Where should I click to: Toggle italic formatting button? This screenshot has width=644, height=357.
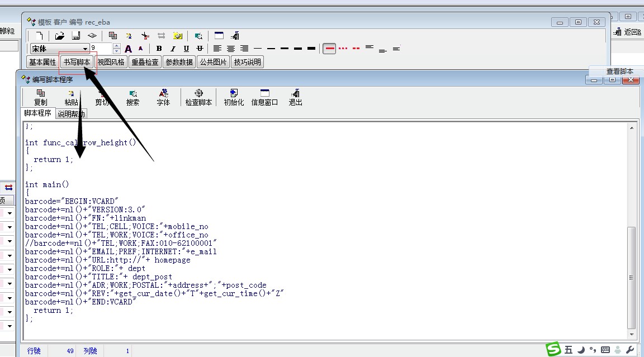173,49
